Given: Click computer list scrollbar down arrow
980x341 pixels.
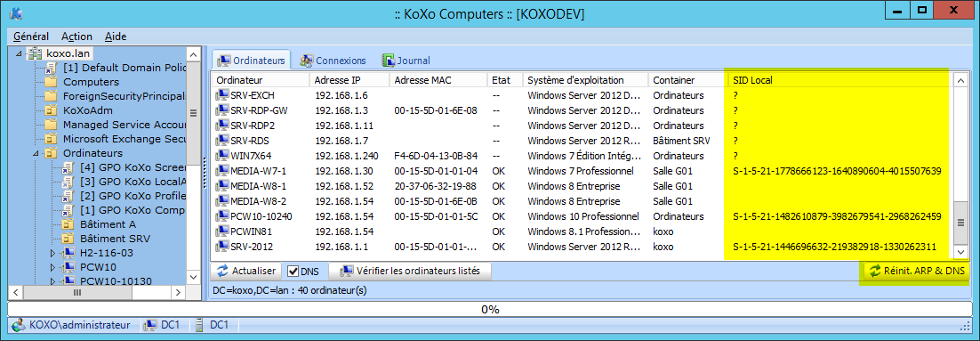Looking at the screenshot, I should point(960,252).
